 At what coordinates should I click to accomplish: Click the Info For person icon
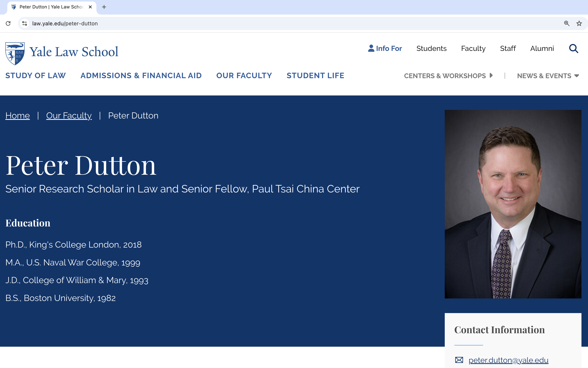371,48
